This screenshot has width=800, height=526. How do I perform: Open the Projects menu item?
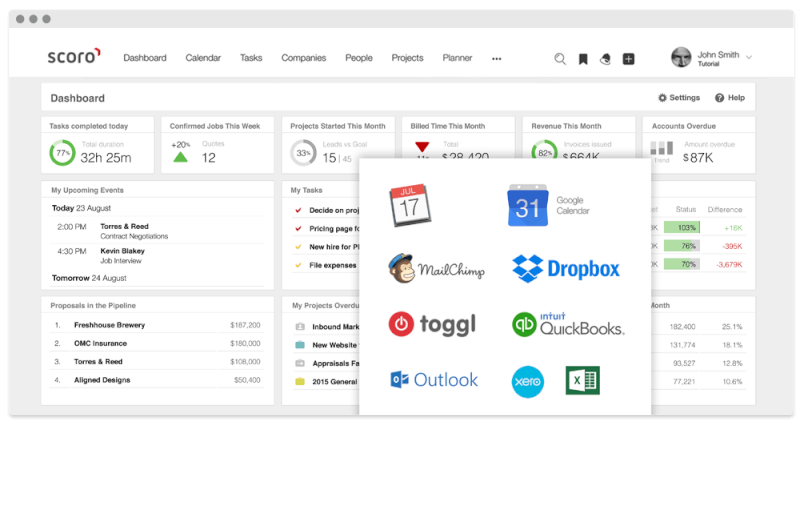click(x=407, y=58)
